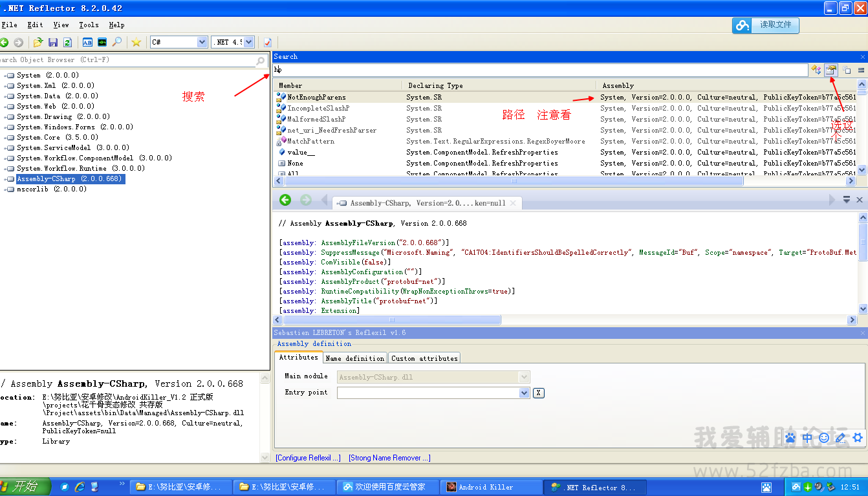Click the Configure Reflexil link

click(x=308, y=458)
